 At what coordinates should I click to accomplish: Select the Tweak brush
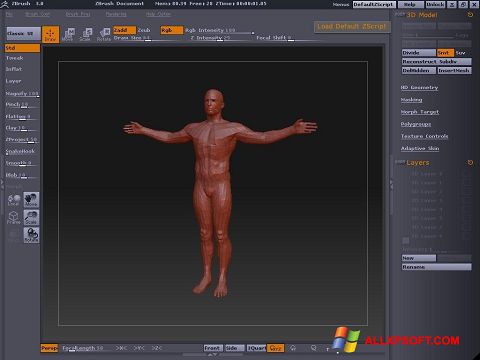(15, 58)
